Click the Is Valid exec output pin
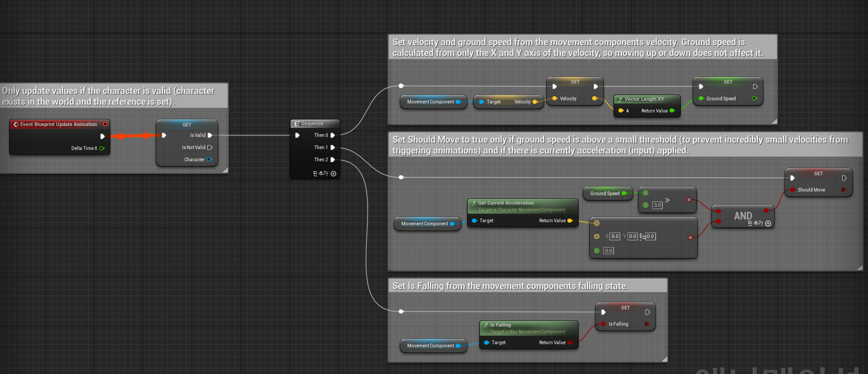Screen dimensions: 868x374 (210, 135)
